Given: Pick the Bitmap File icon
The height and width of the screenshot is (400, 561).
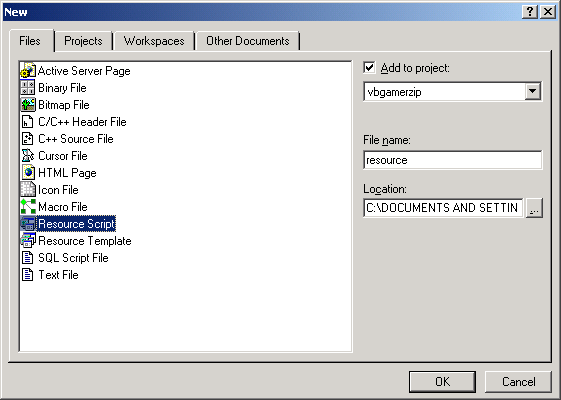Looking at the screenshot, I should [x=28, y=105].
